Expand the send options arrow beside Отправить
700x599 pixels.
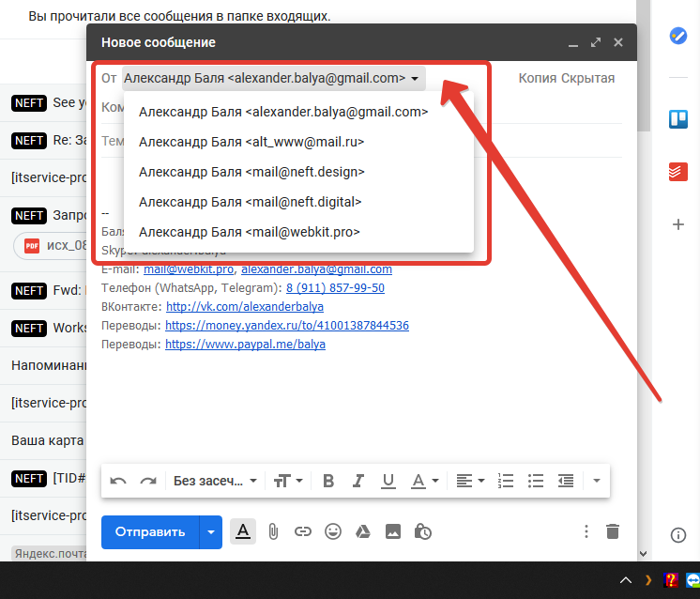[211, 531]
